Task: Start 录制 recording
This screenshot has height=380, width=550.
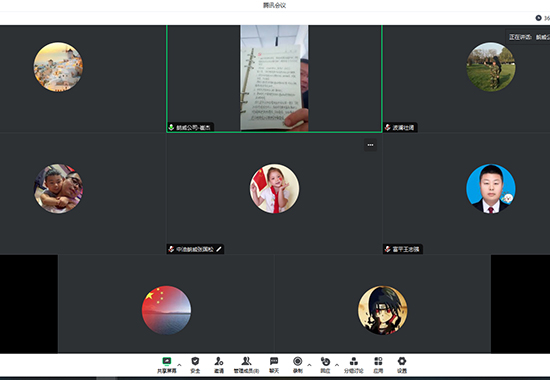Action: (297, 365)
